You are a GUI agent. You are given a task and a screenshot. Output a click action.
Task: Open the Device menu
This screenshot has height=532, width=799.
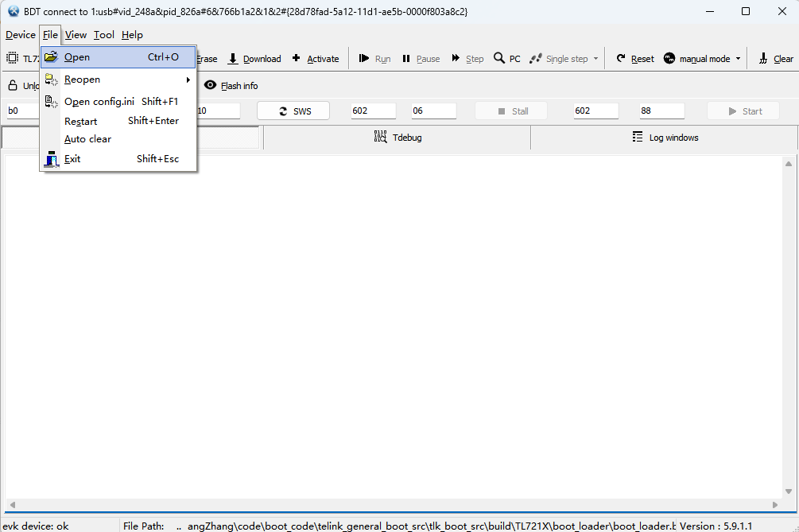coord(21,35)
